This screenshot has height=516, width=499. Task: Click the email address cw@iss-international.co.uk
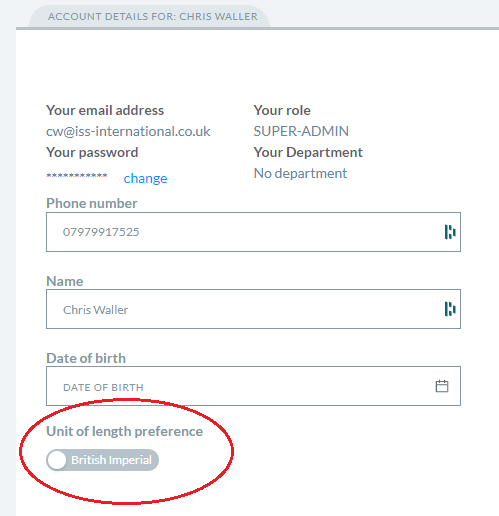128,131
